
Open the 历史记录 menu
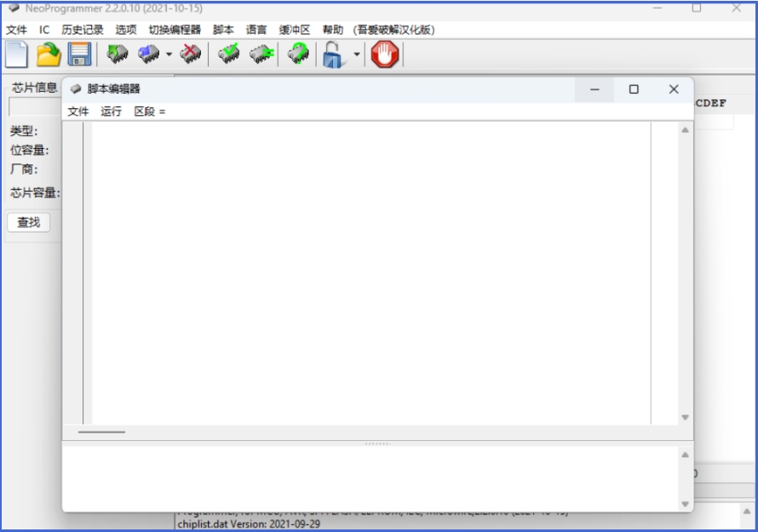tap(83, 30)
